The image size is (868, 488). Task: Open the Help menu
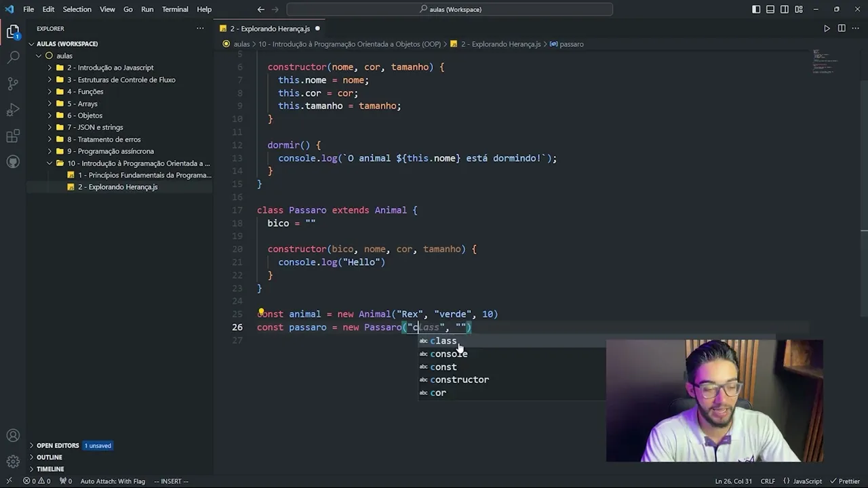point(204,9)
